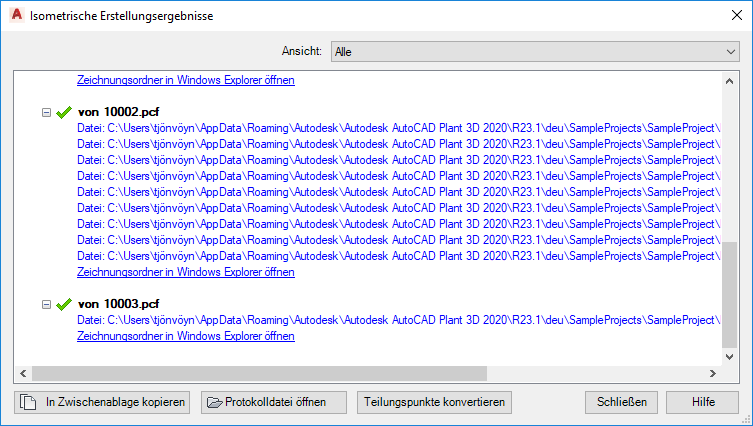Click the AutoCAD logo in title bar

[16, 15]
